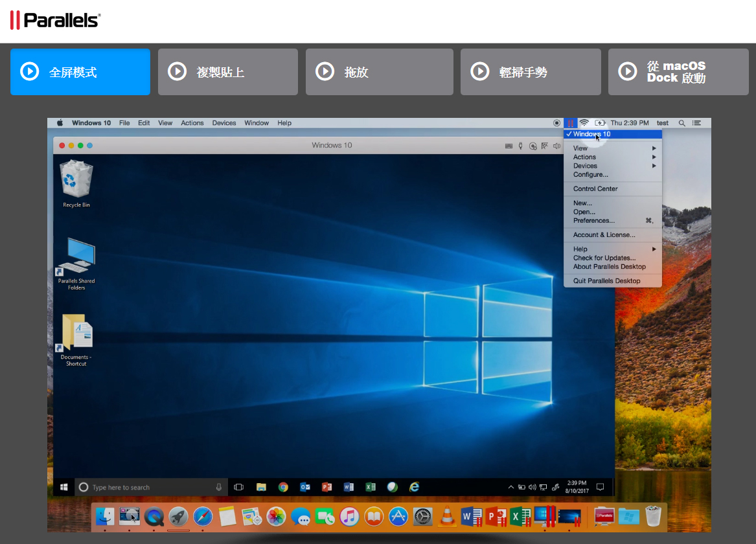Screen dimensions: 756x544
Task: Open Parallels Shared Folders desktop icon
Action: pyautogui.click(x=76, y=257)
